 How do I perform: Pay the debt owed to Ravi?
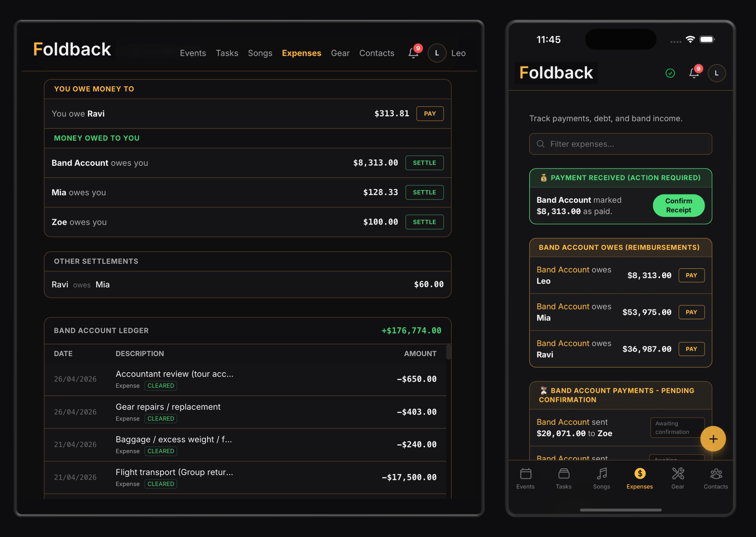click(430, 113)
